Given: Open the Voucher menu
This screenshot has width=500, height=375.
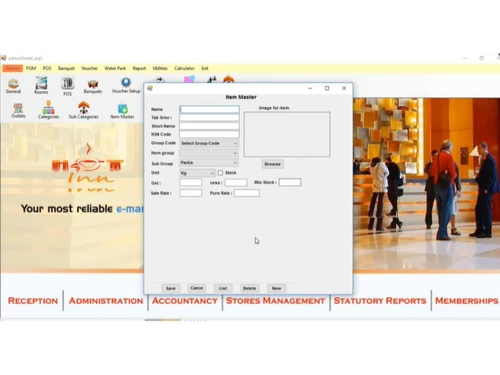Looking at the screenshot, I should (x=89, y=68).
